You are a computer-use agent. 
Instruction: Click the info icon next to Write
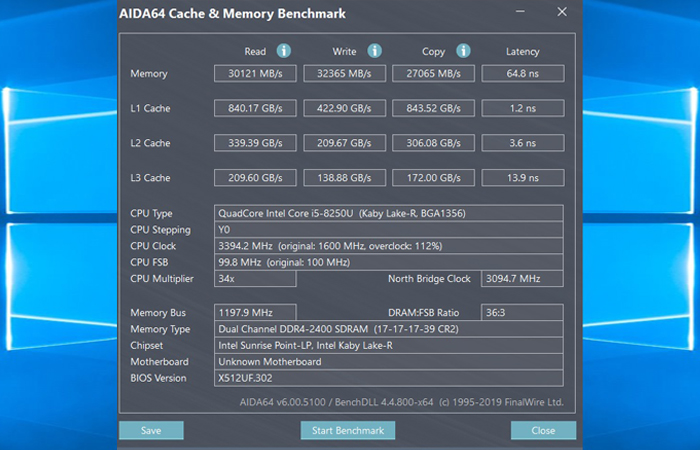pyautogui.click(x=374, y=51)
